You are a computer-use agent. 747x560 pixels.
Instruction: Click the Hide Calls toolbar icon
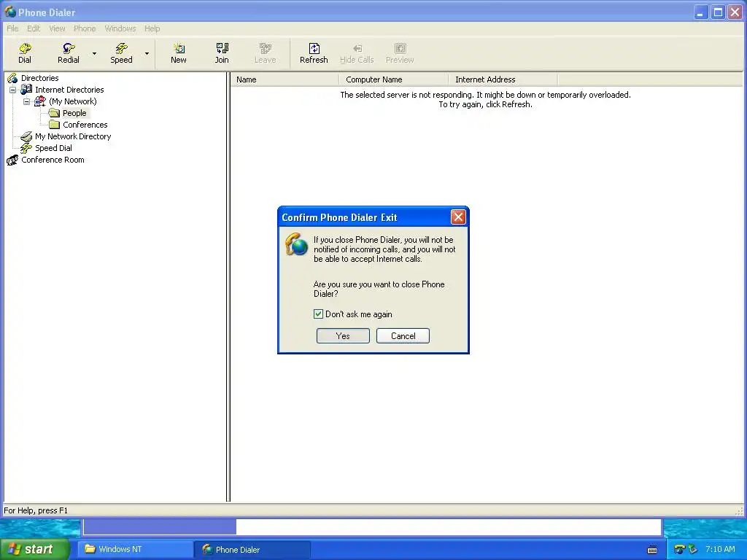pyautogui.click(x=357, y=53)
